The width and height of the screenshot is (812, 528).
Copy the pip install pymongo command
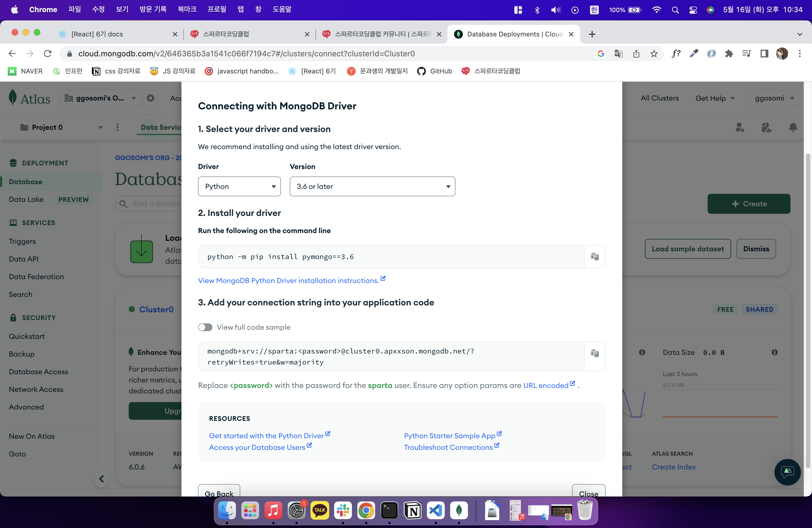coord(595,257)
